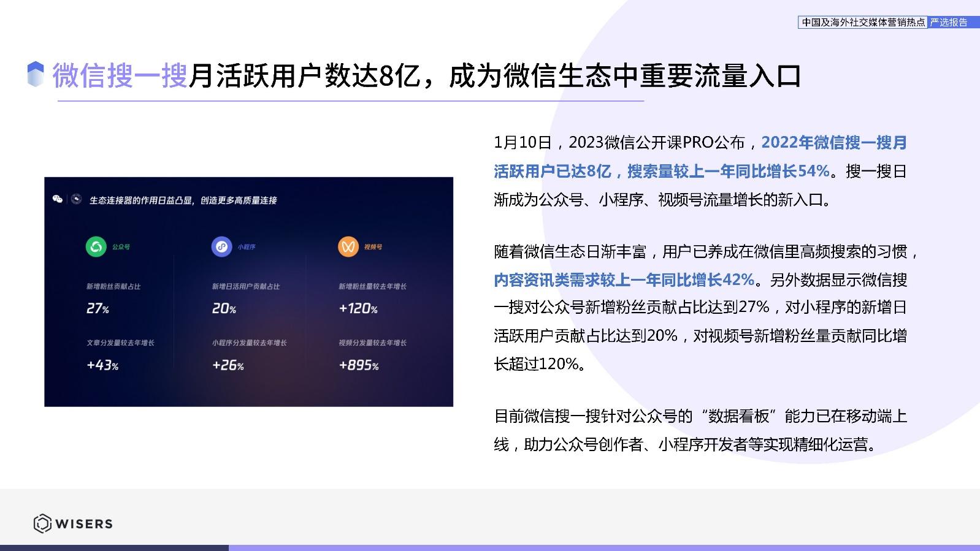Click the 严选报告 label in header

pyautogui.click(x=948, y=22)
